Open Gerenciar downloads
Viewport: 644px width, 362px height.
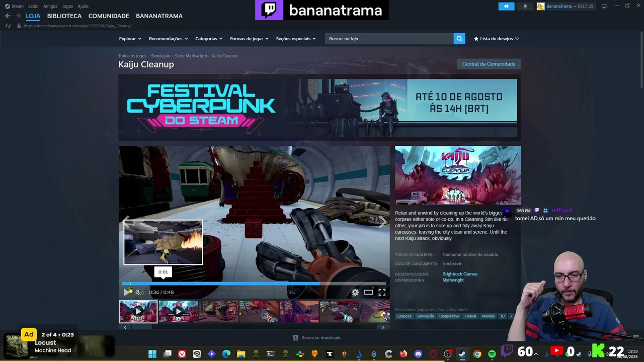pyautogui.click(x=317, y=338)
